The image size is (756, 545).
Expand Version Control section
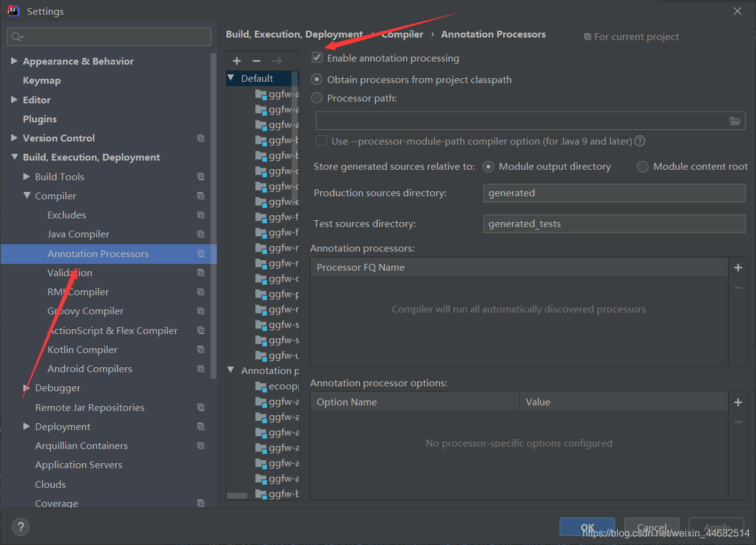[14, 138]
